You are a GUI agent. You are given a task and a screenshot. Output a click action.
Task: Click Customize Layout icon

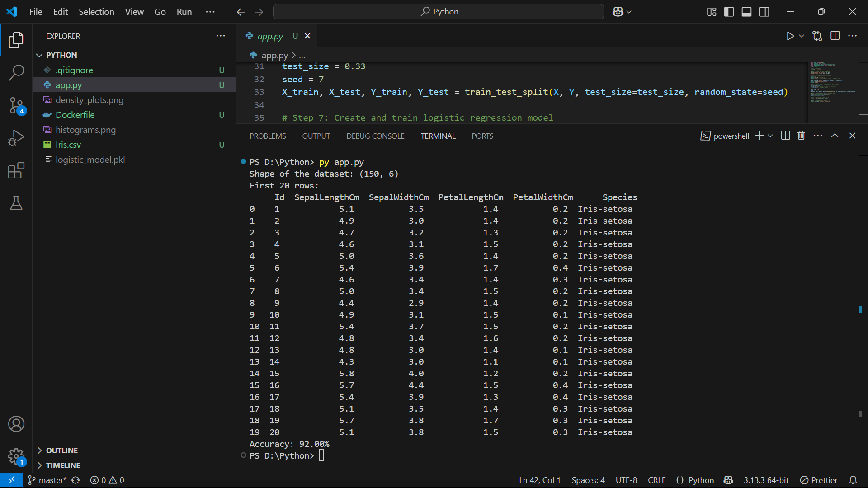point(712,12)
